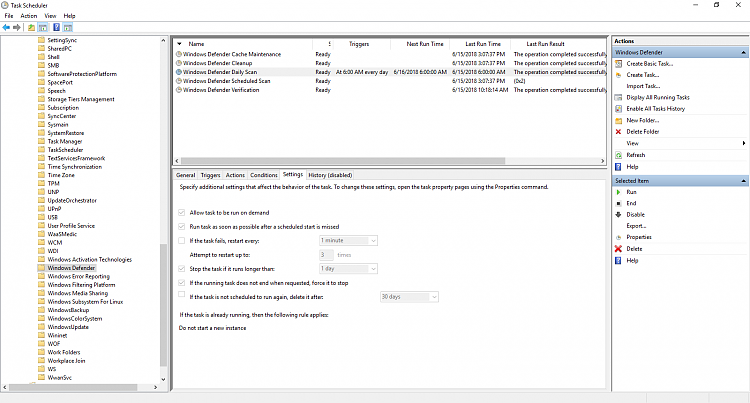Click the New Folder icon

618,120
